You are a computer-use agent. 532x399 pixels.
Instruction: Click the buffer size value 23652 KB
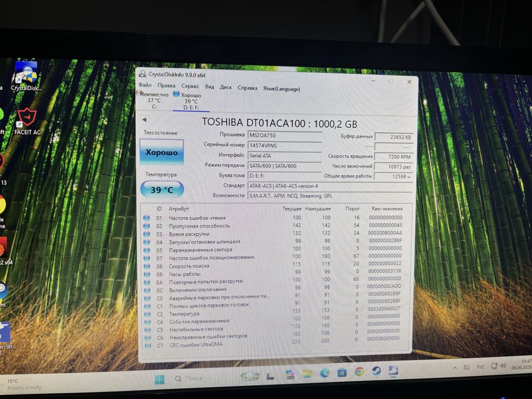pyautogui.click(x=394, y=137)
